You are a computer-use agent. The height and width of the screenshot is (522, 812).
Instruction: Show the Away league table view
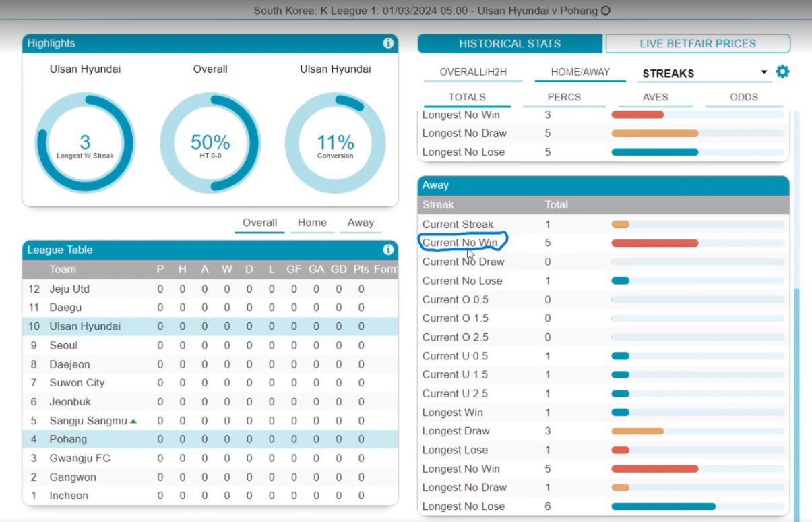click(361, 223)
